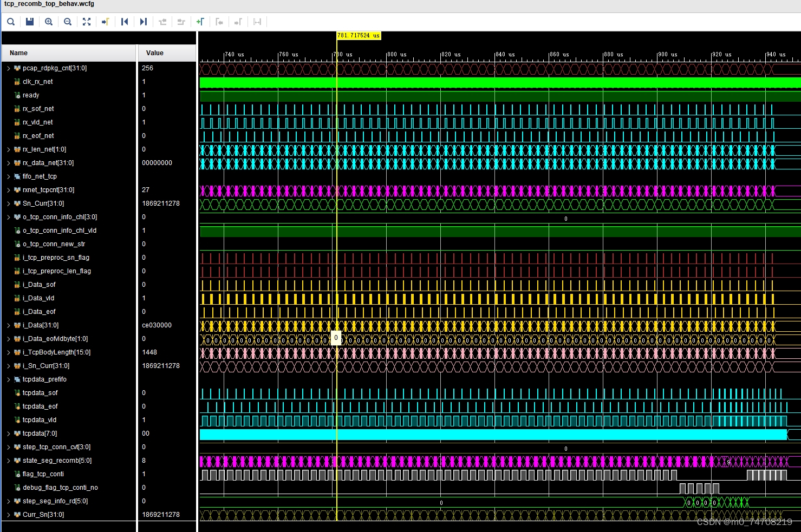Click the green Add Marker icon
Image resolution: width=801 pixels, height=532 pixels.
[200, 22]
